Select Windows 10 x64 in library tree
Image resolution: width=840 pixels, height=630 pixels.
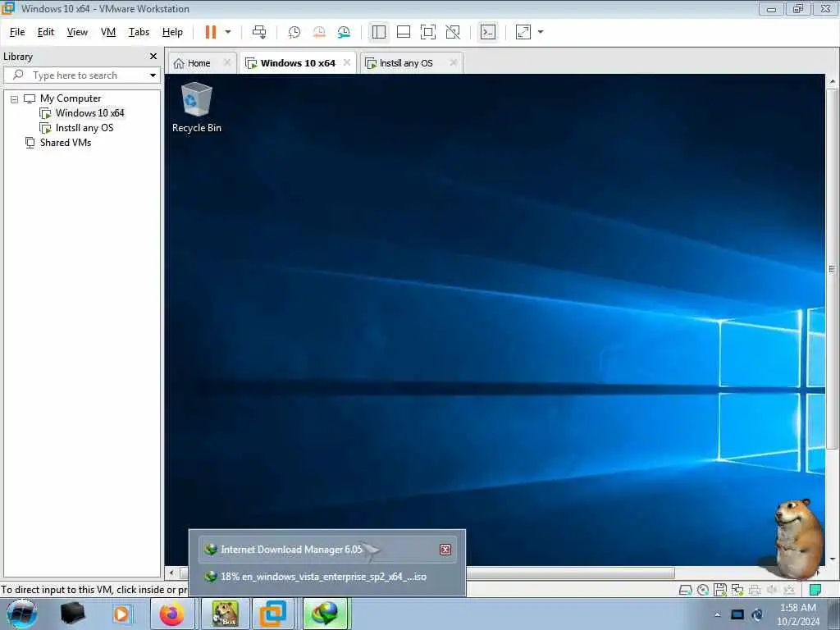[x=89, y=113]
